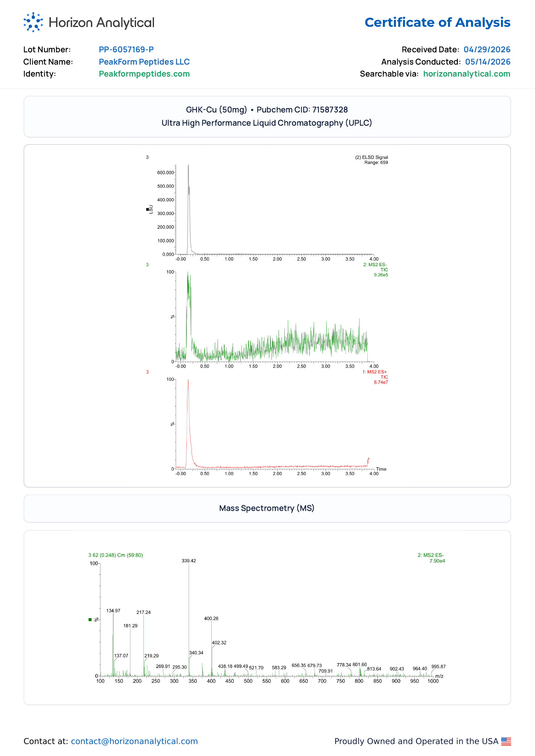The width and height of the screenshot is (535, 756).
Task: Click the 217.24 peak label
Action: tap(144, 612)
